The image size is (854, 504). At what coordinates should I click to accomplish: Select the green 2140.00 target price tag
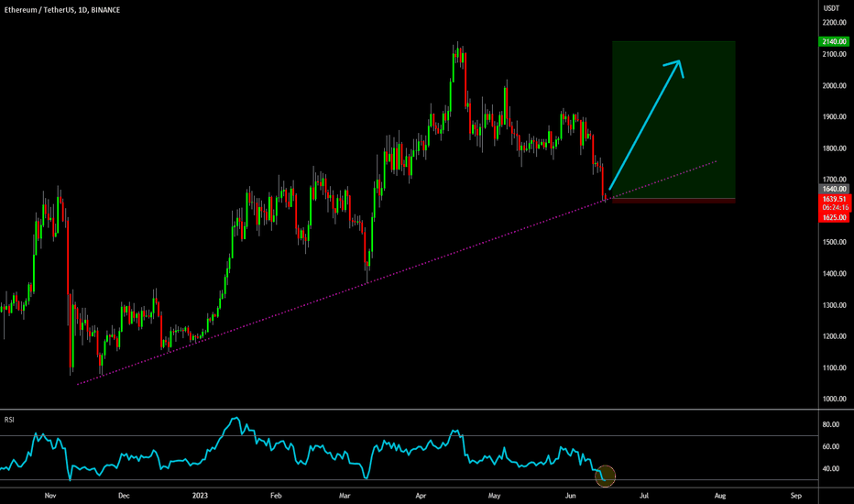pos(835,41)
